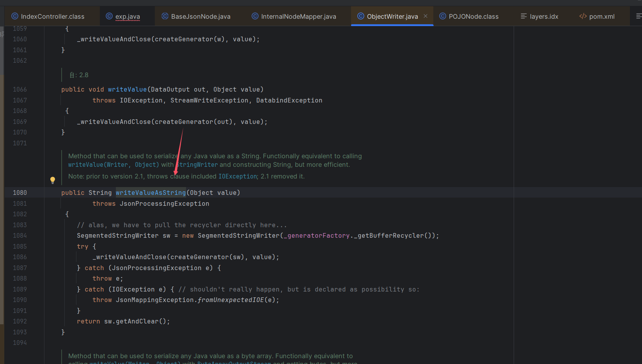Click the class icon on InternalNodeMapper.java tab
Screen dimensions: 642x364
tap(255, 16)
